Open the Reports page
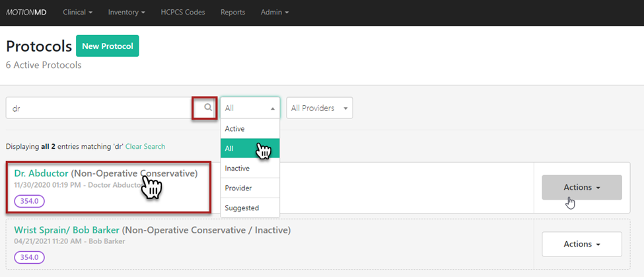This screenshot has width=644, height=277. 233,13
